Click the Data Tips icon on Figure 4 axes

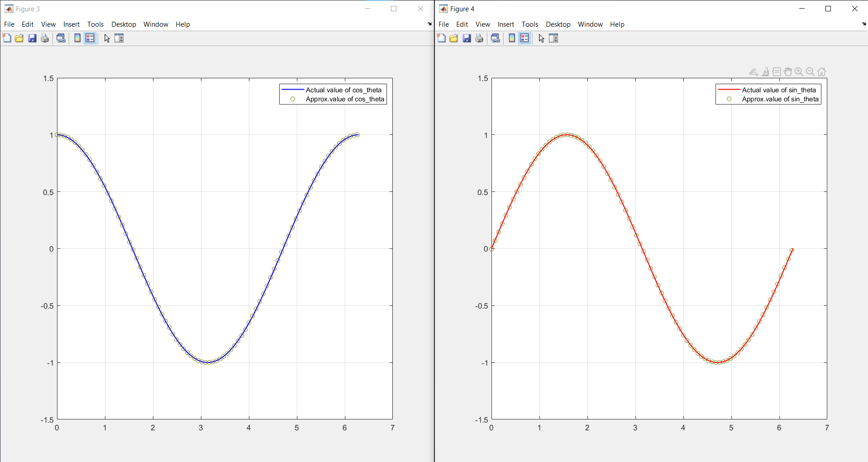[777, 71]
